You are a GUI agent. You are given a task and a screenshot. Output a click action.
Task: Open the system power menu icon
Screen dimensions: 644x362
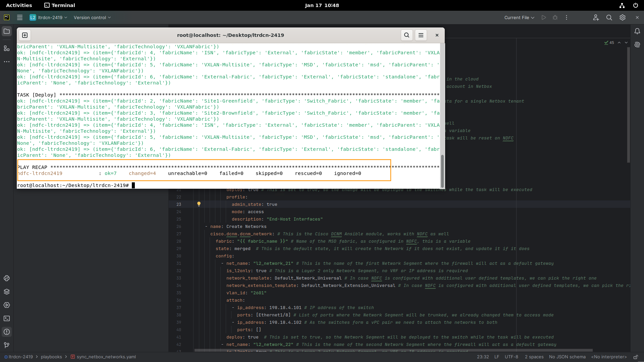tap(635, 5)
